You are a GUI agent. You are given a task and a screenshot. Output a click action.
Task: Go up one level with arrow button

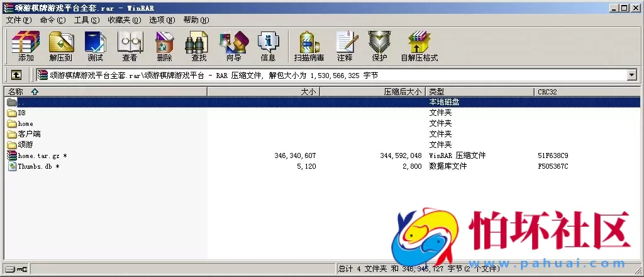pos(16,75)
